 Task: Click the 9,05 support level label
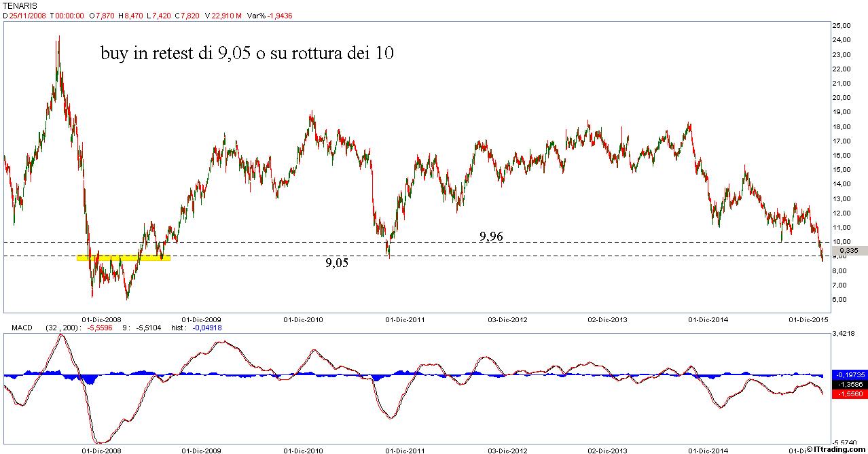[x=336, y=263]
